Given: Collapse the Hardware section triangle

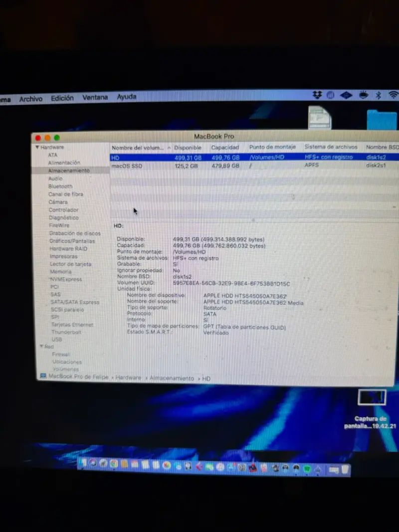Looking at the screenshot, I should tap(37, 147).
